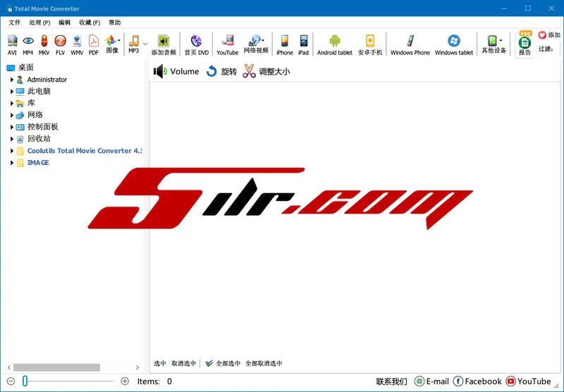564x392 pixels.
Task: Pick the Windows Phone preset
Action: click(410, 45)
